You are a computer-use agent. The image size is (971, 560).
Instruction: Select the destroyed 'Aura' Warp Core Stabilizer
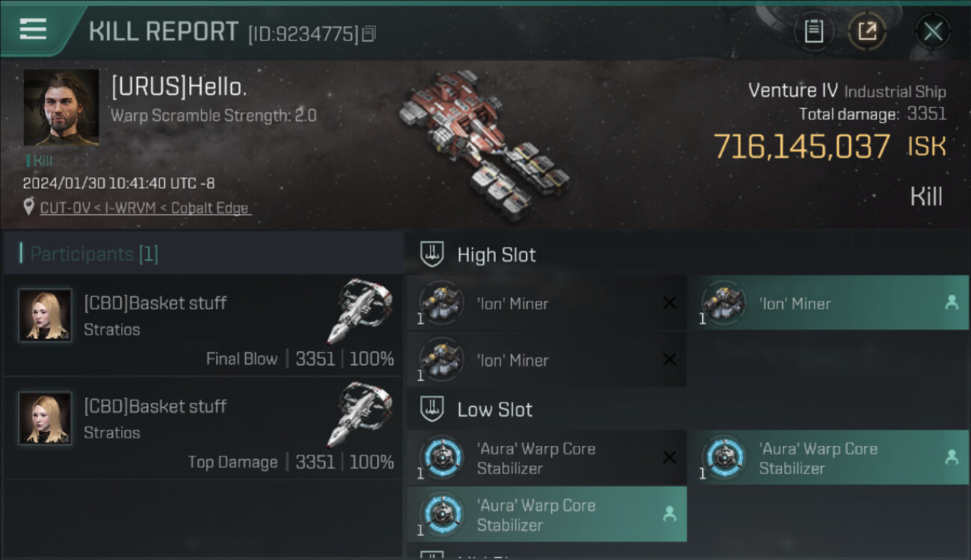coord(546,458)
